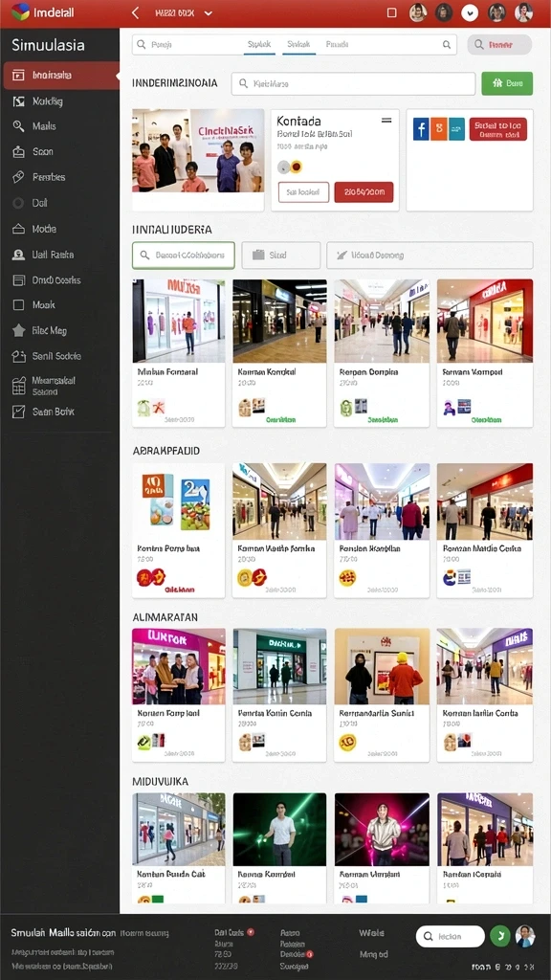Click the square window icon in header
This screenshot has width=551, height=980.
[391, 12]
